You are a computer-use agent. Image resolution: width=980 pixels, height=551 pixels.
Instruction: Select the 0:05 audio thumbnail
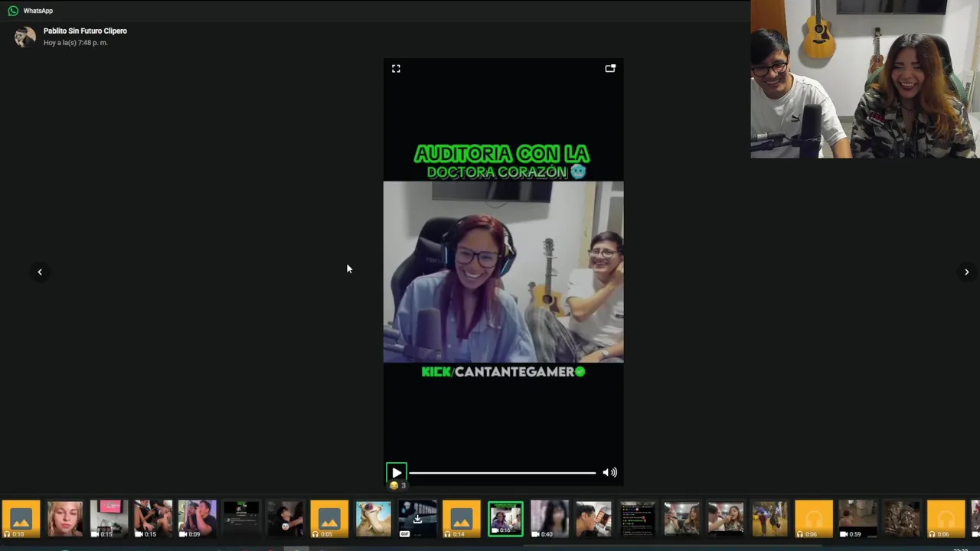click(329, 519)
